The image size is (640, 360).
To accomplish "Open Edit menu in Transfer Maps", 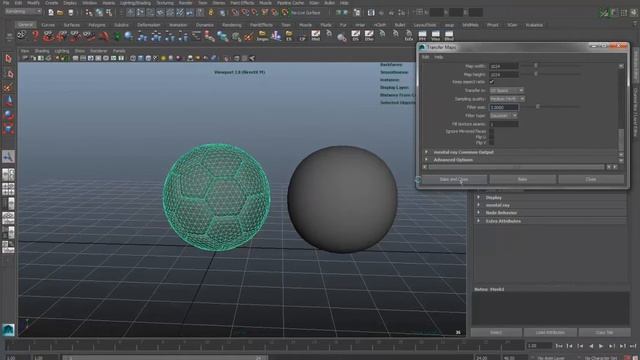I will [x=425, y=57].
